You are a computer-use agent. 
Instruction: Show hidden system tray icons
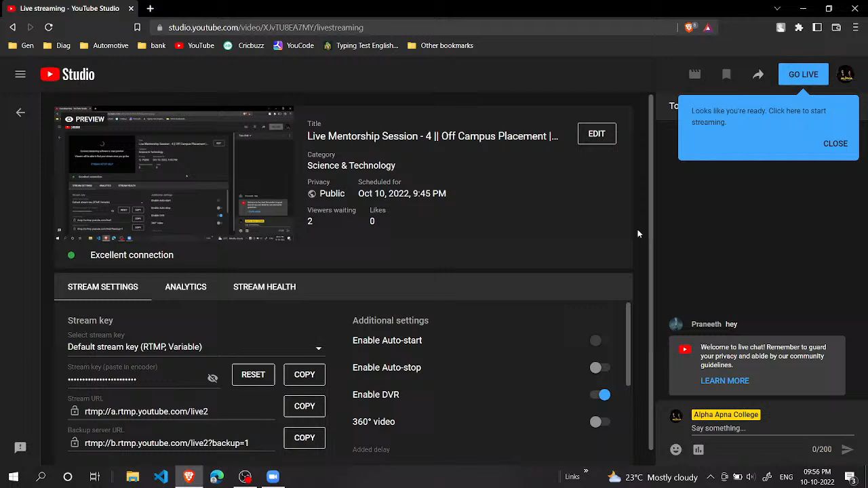[x=710, y=477]
